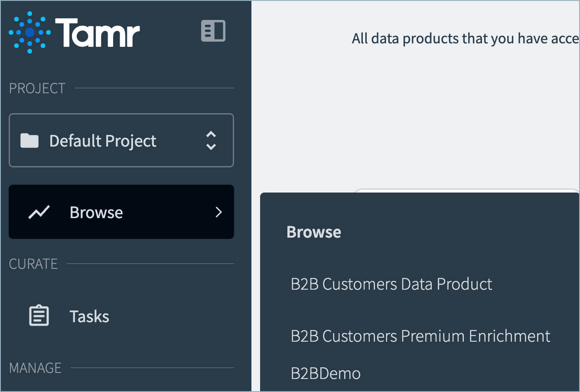The image size is (580, 392).
Task: Open B2B Customers Data Product
Action: [391, 284]
